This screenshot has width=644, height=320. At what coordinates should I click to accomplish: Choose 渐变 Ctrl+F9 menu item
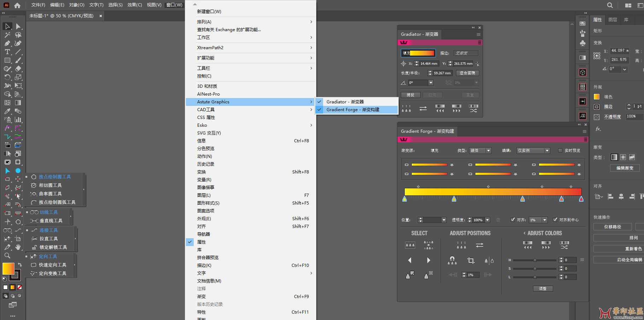(x=251, y=297)
